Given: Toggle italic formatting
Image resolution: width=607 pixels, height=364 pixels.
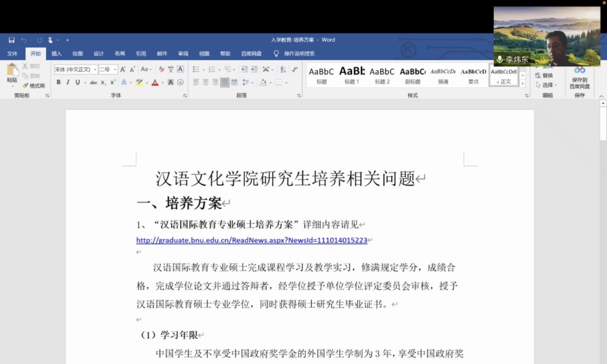Looking at the screenshot, I should click(68, 82).
